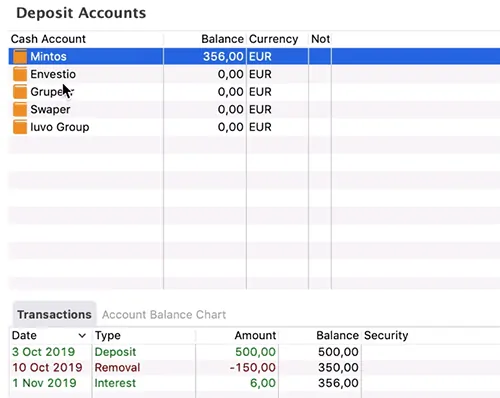The image size is (500, 398).
Task: Select the 1 Nov 2019 Interest transaction
Action: tap(254, 383)
